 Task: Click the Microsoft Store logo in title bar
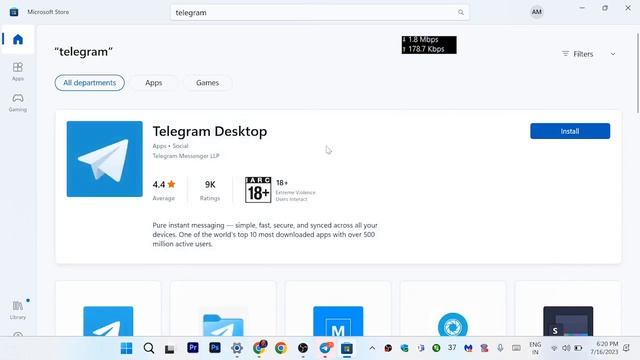coord(14,12)
